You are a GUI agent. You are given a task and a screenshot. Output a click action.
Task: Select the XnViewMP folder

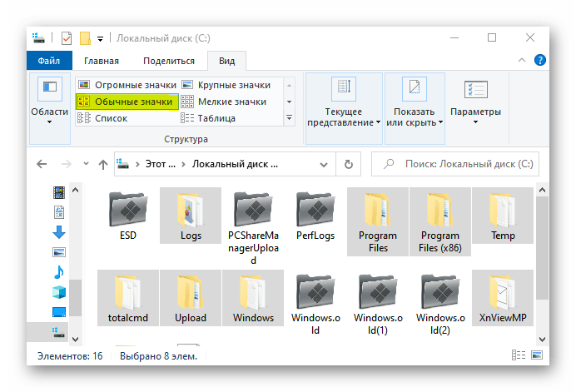[x=503, y=298]
